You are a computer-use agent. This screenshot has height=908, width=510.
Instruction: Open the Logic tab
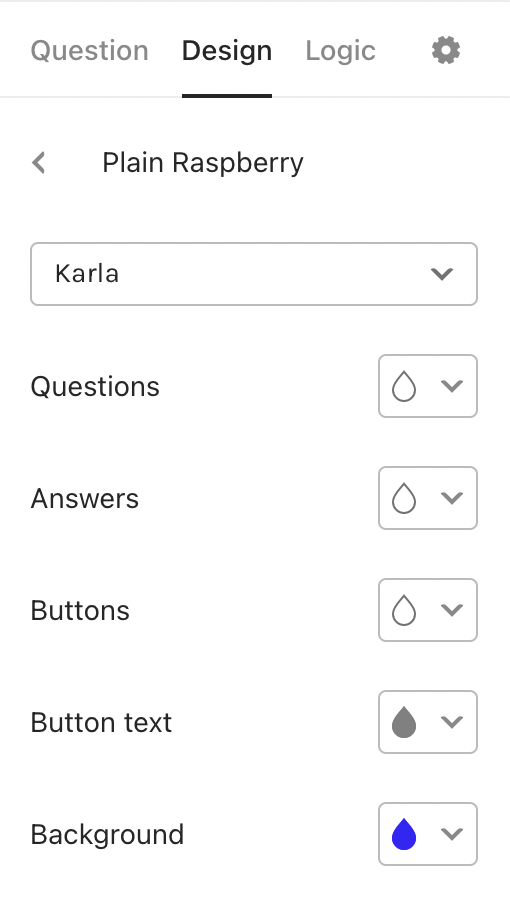(x=340, y=51)
